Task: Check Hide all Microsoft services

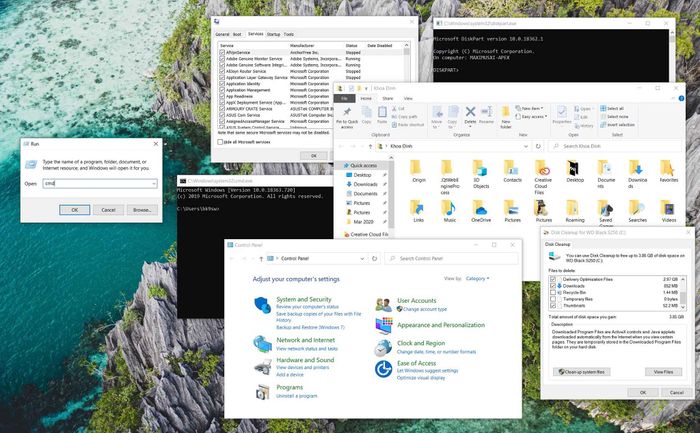Action: tap(222, 142)
